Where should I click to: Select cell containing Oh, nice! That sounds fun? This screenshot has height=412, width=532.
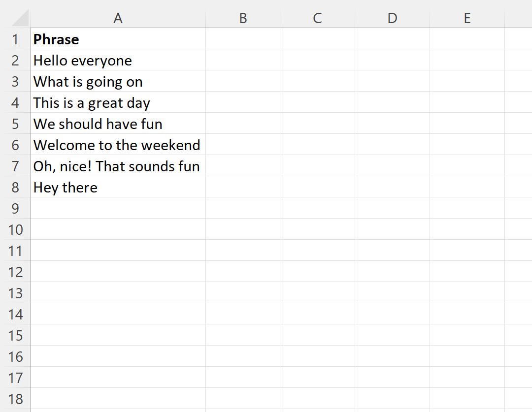click(x=118, y=166)
